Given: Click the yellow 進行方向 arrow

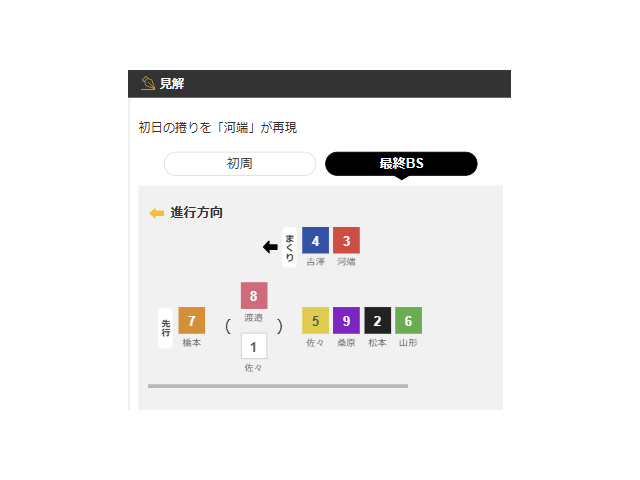Looking at the screenshot, I should point(157,213).
